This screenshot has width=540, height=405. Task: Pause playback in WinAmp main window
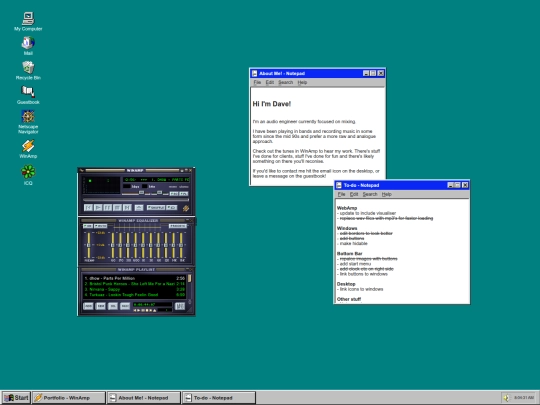(x=108, y=207)
